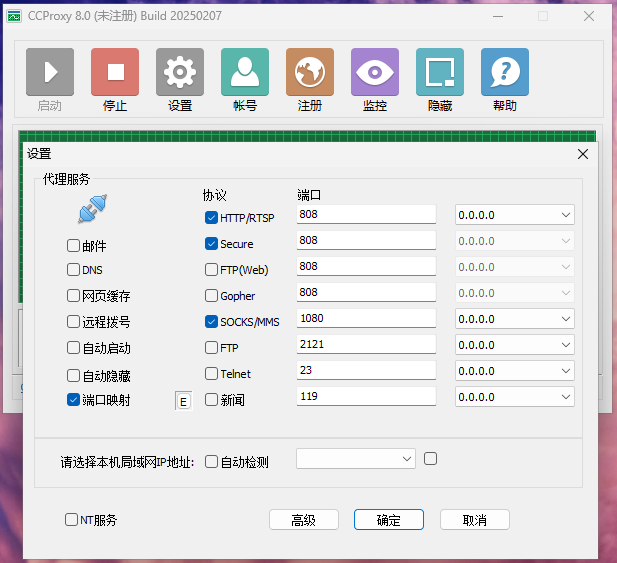Click the Register (注册) globe icon
Viewport: 617px width, 563px height.
[x=310, y=72]
